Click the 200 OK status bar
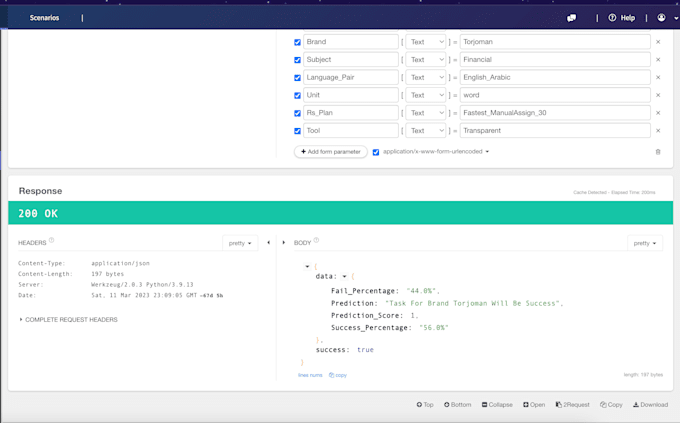The height and width of the screenshot is (423, 680). click(x=340, y=213)
